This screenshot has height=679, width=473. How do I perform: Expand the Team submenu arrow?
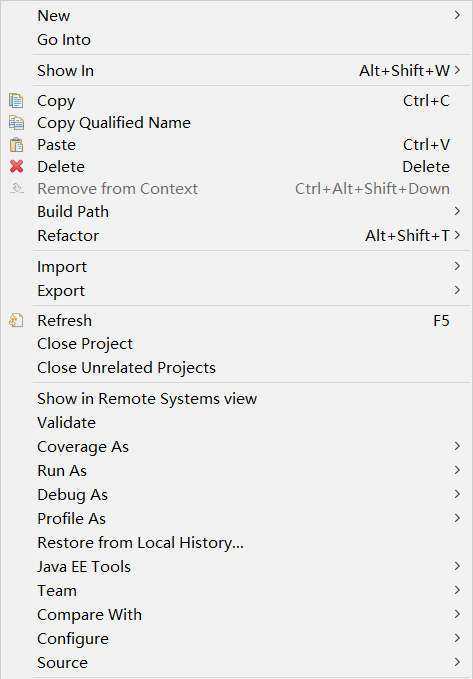(457, 590)
